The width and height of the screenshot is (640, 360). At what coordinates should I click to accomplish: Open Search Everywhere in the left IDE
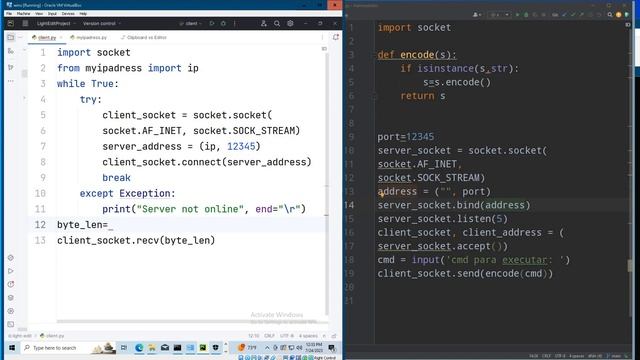277,24
